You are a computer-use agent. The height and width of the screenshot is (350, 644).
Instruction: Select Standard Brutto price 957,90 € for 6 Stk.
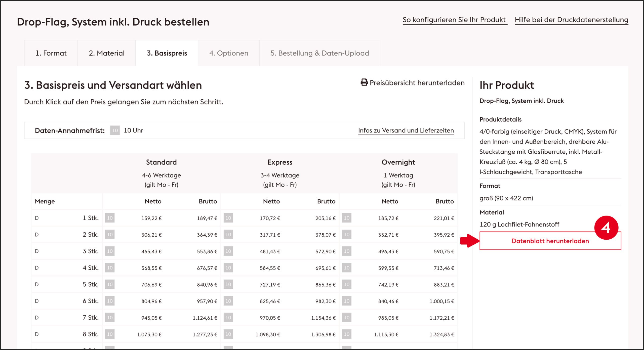pyautogui.click(x=207, y=301)
